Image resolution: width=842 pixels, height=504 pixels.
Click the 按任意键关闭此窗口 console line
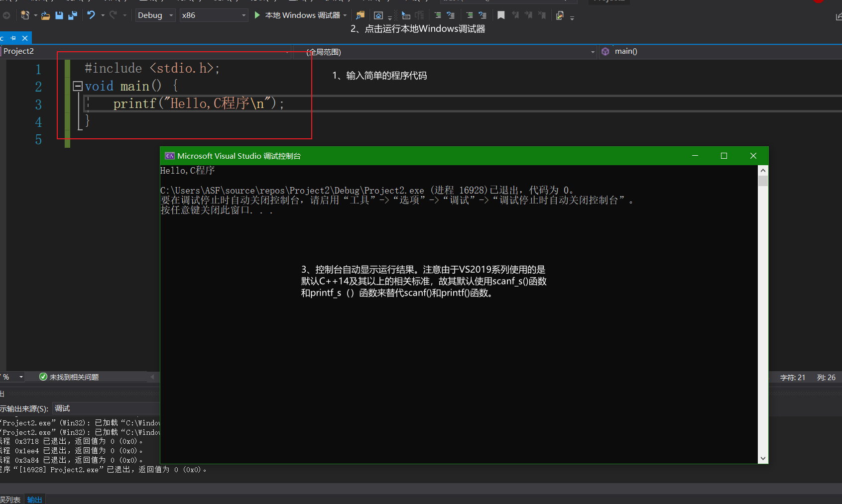[x=217, y=210]
